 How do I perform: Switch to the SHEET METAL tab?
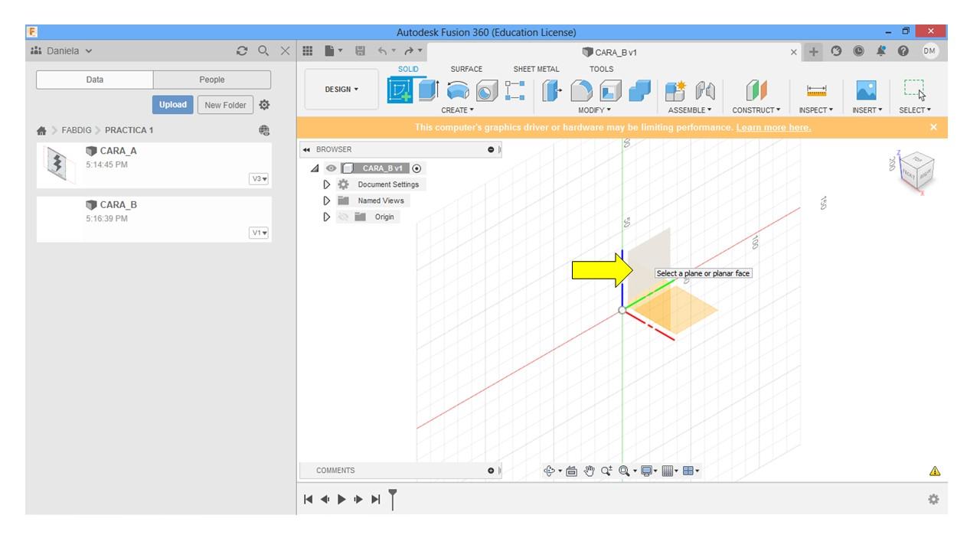click(x=536, y=69)
